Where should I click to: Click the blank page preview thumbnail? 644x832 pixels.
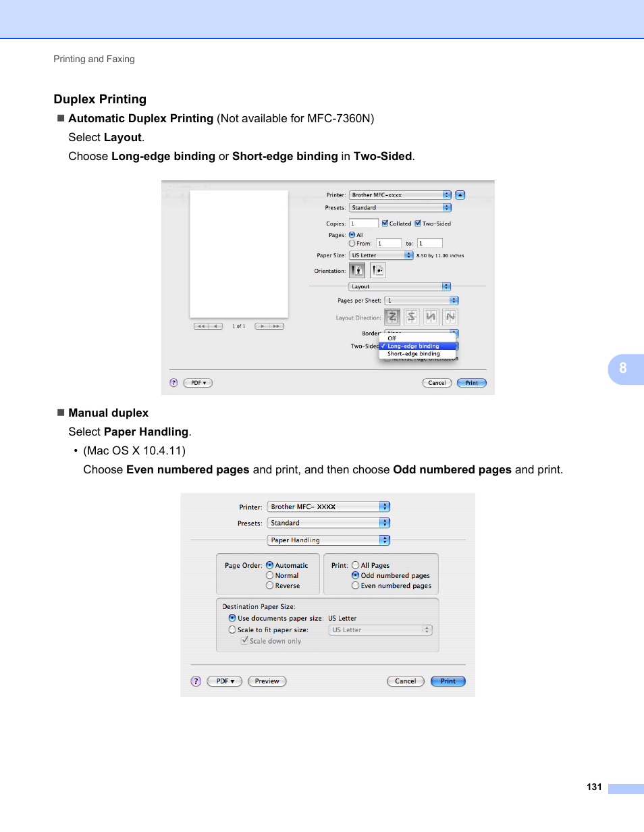point(239,253)
